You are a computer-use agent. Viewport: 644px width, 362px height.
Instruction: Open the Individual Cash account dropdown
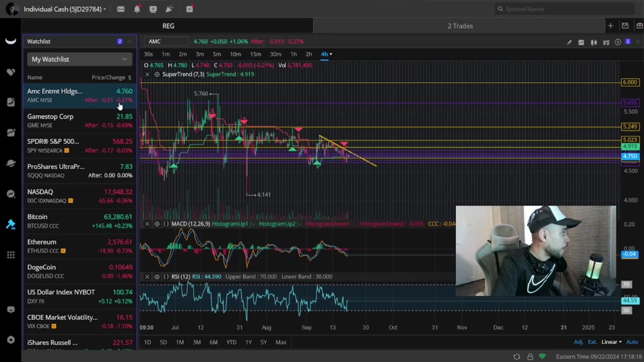point(64,9)
